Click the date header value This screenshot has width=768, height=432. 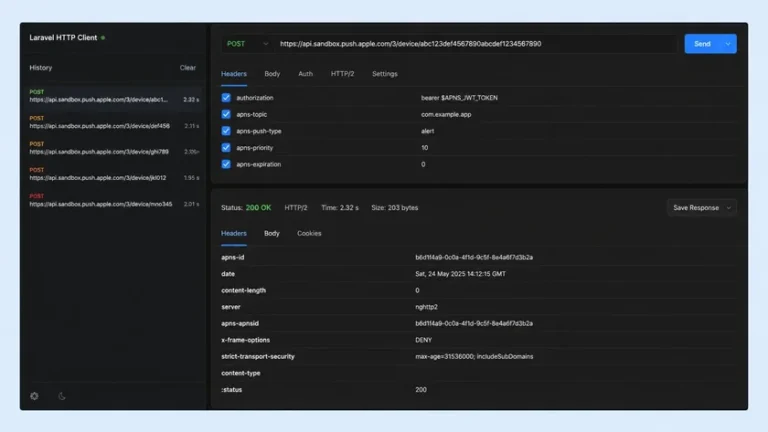(460, 274)
